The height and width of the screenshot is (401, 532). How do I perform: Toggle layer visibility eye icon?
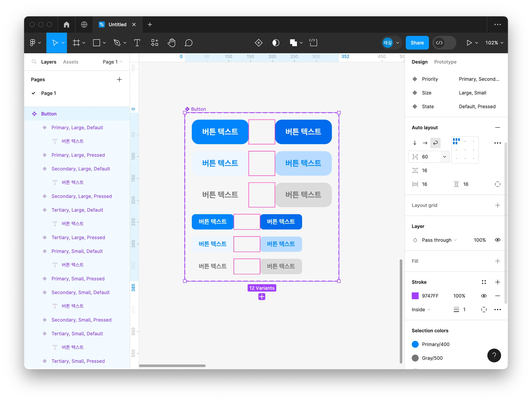coord(497,240)
